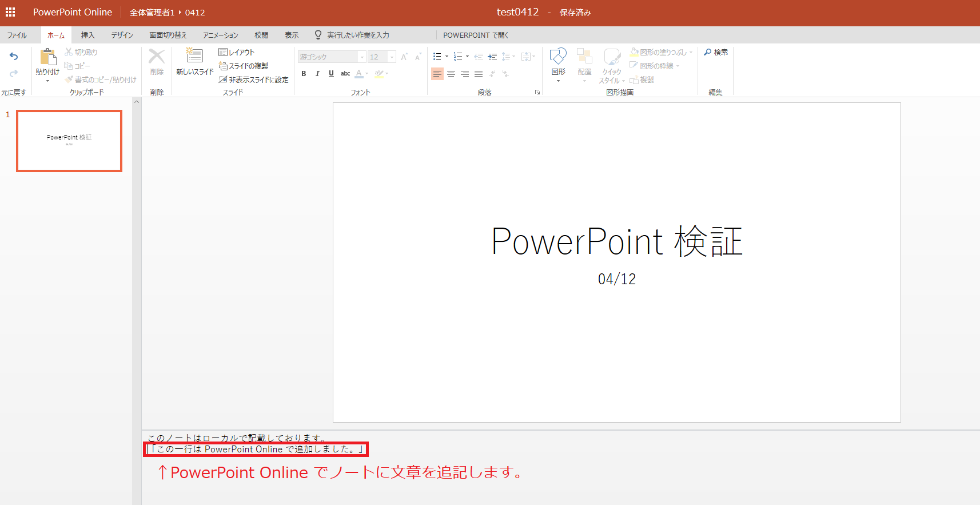The height and width of the screenshot is (505, 980).
Task: Switch to the デザイン (Design) tab
Action: [x=122, y=35]
